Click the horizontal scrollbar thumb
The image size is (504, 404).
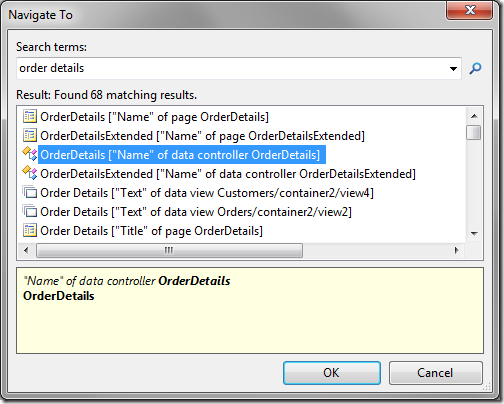click(169, 250)
